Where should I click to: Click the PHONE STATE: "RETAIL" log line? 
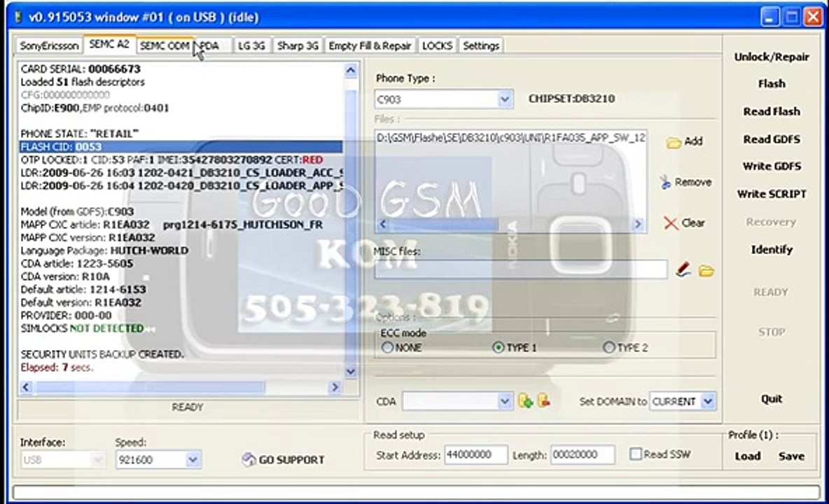[79, 134]
